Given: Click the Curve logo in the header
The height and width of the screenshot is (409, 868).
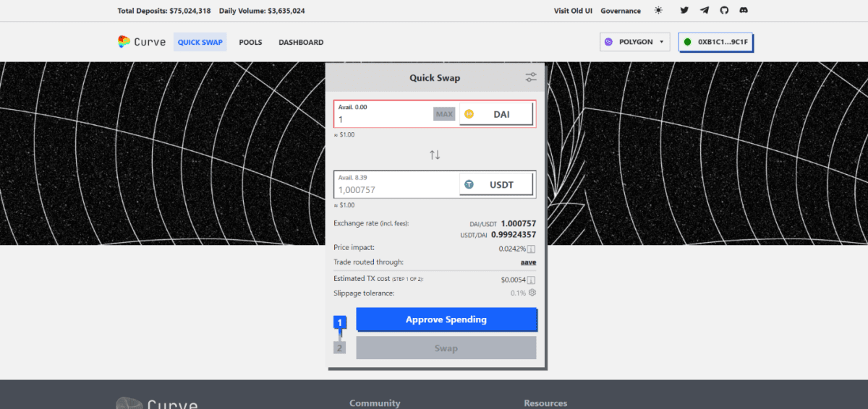Looking at the screenshot, I should (142, 42).
